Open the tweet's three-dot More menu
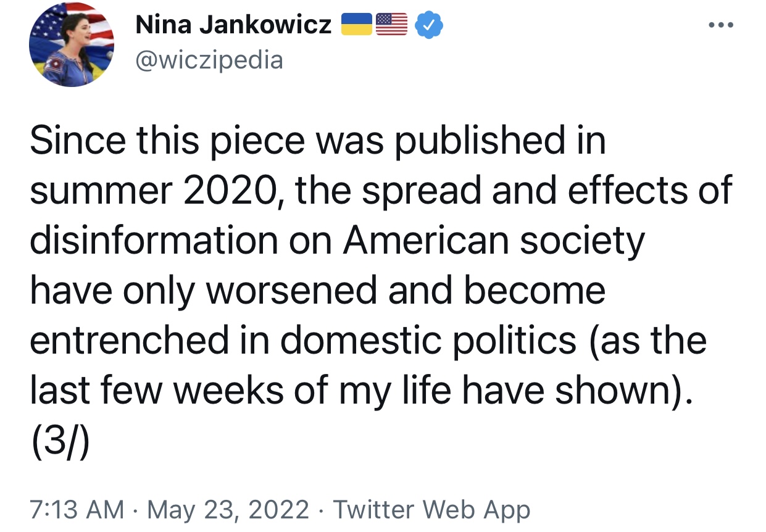 [x=720, y=26]
